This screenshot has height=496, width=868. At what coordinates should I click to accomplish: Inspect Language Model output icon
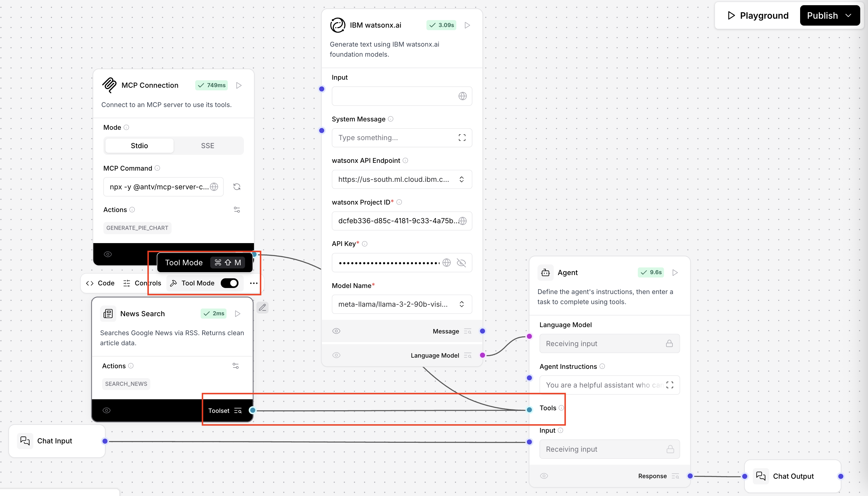(468, 355)
